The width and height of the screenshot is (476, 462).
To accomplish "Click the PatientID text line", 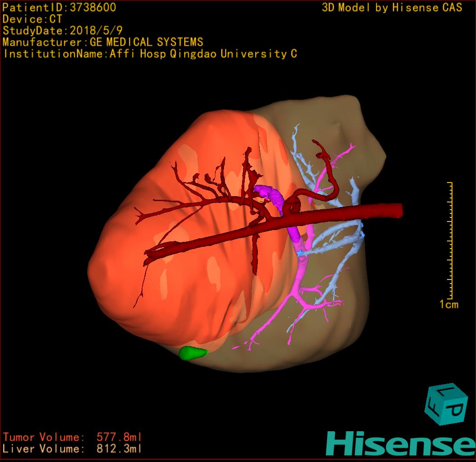I will 59,7.
